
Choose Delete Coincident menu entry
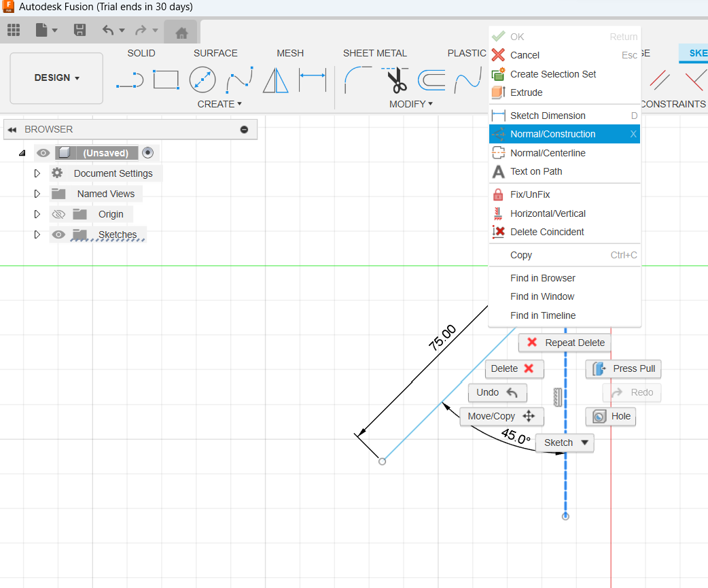[x=565, y=232]
